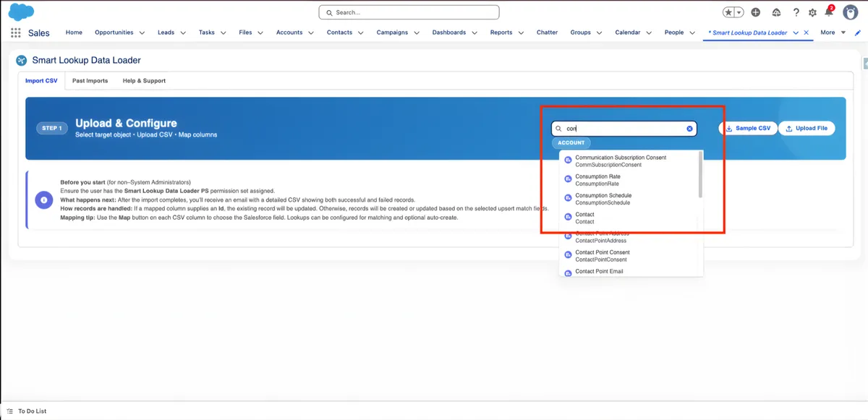Click the object search field containing 'con'
868x420 pixels.
coord(624,129)
